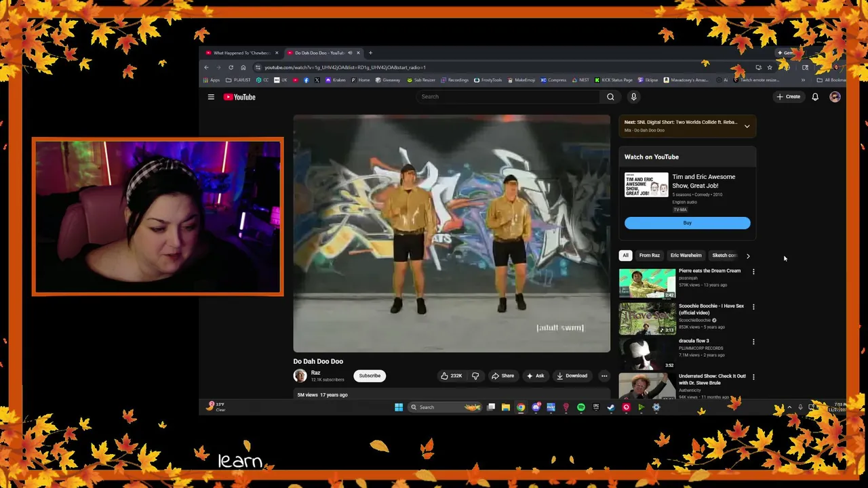Viewport: 868px width, 488px height.
Task: Buy Tim and Eric Awesome Show
Action: coord(687,223)
